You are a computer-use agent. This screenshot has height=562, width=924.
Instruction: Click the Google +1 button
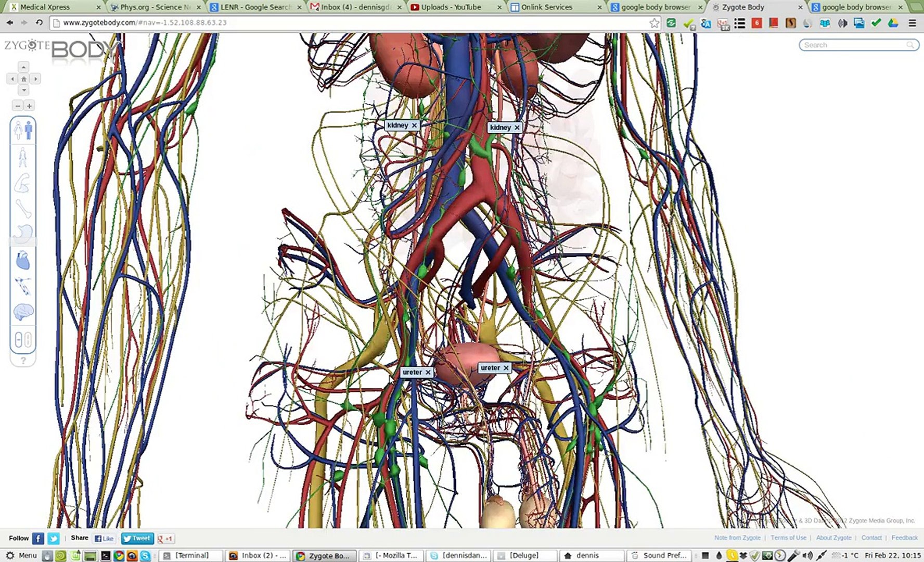(x=165, y=539)
